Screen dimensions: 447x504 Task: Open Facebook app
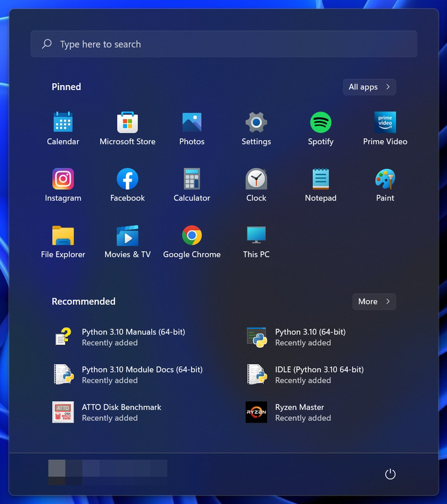(x=127, y=185)
